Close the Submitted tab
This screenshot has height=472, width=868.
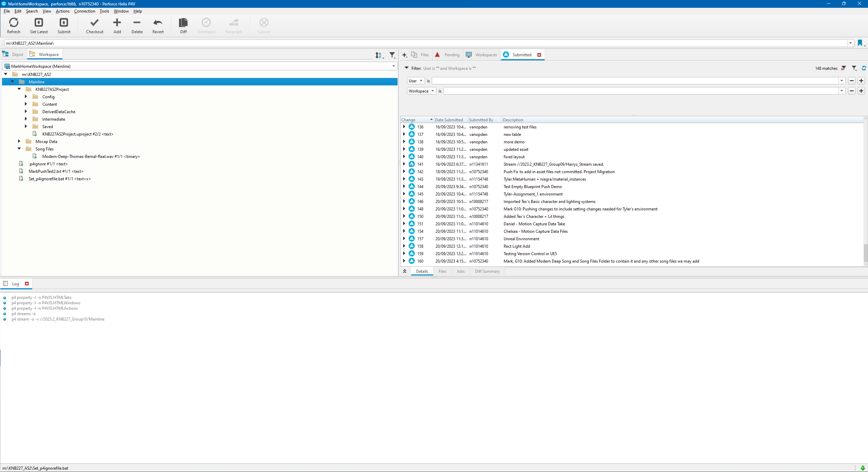coord(539,55)
